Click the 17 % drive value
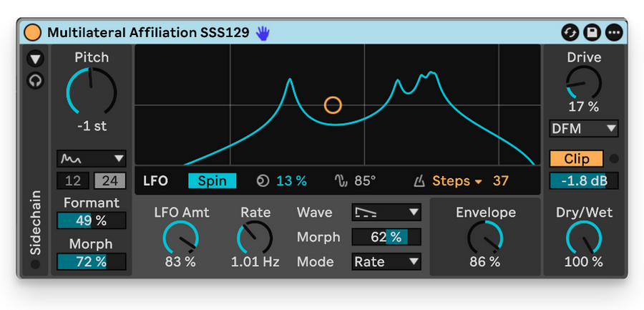 [x=584, y=107]
